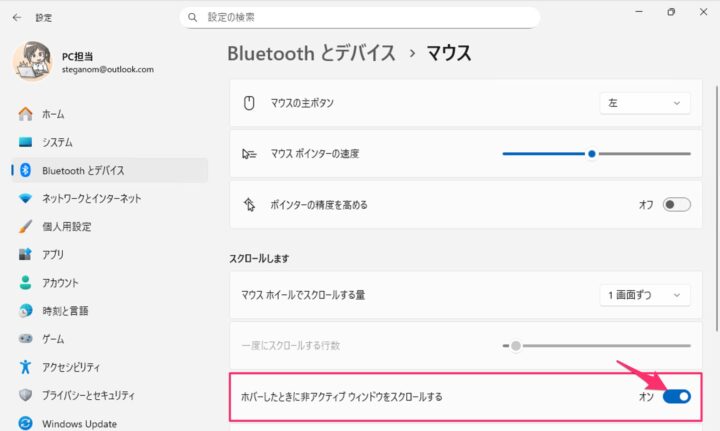
Task: Enable ポインターの精度を高める toggle
Action: coord(676,205)
